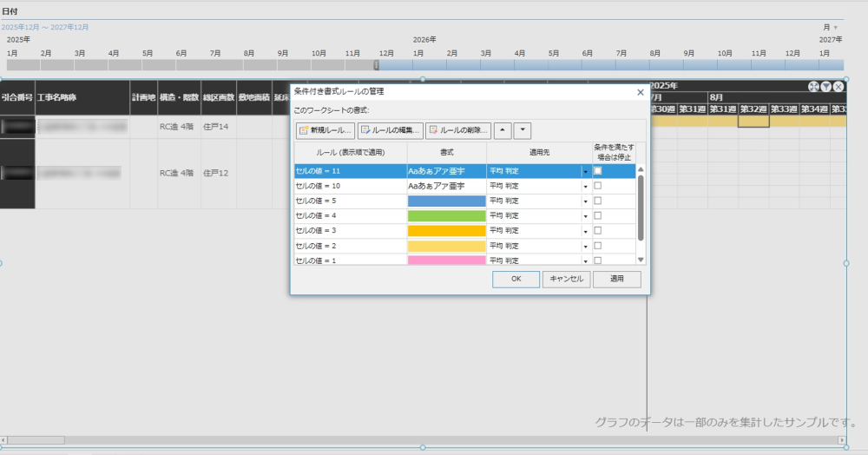Viewport: 868px width, 455px height.
Task: Check stop-if-true for rule セルの値 = 3
Action: click(598, 231)
